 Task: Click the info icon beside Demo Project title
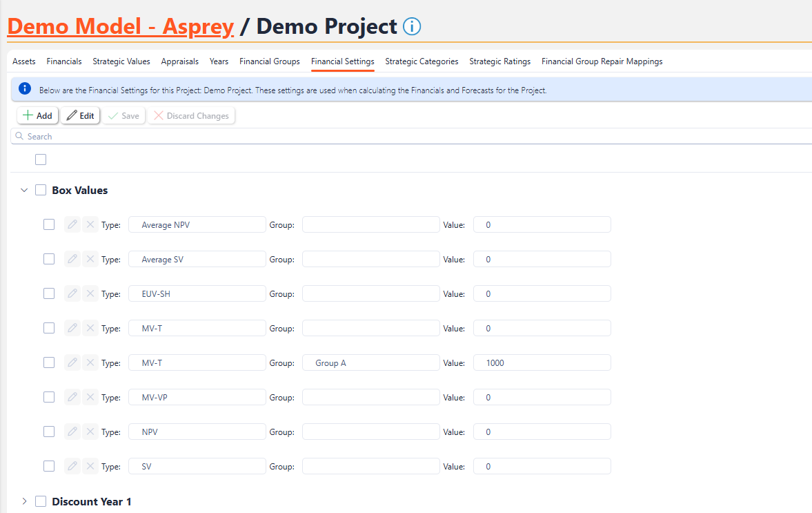click(412, 27)
